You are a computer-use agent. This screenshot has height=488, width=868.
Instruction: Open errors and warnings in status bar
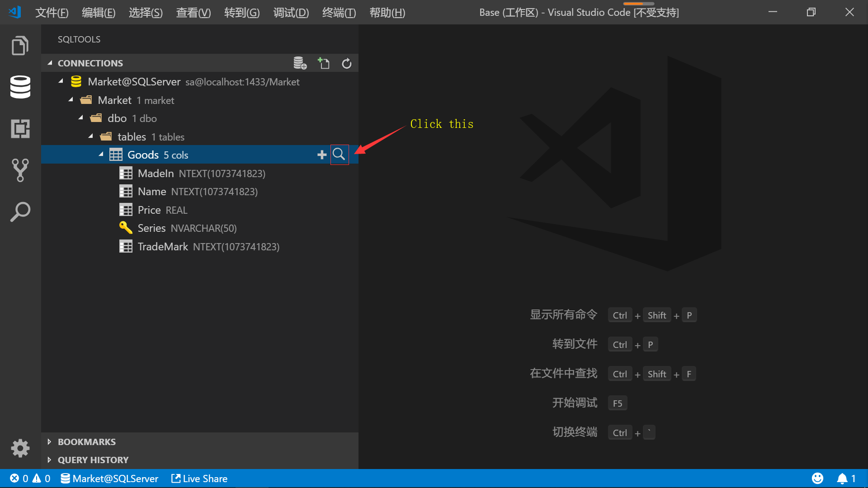tap(30, 479)
